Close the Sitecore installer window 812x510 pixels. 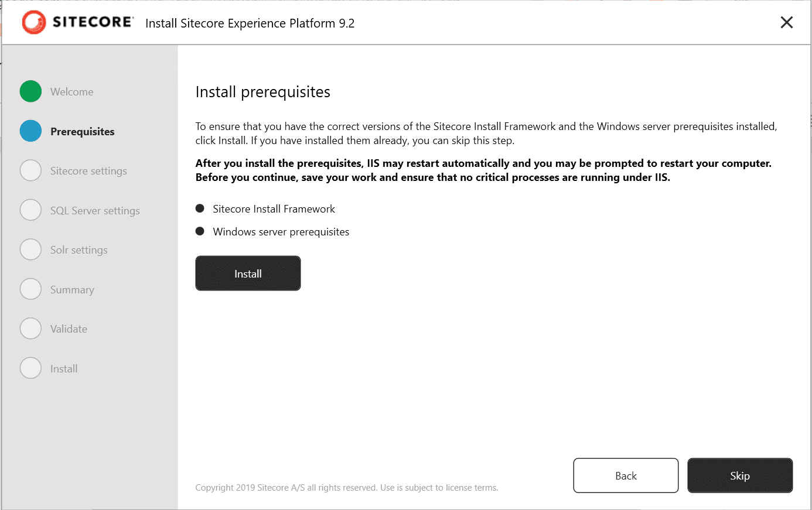(x=787, y=22)
